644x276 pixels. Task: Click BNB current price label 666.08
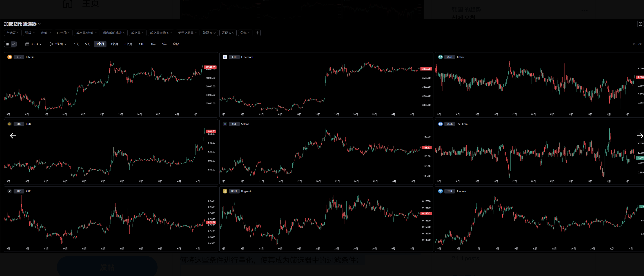[211, 131]
